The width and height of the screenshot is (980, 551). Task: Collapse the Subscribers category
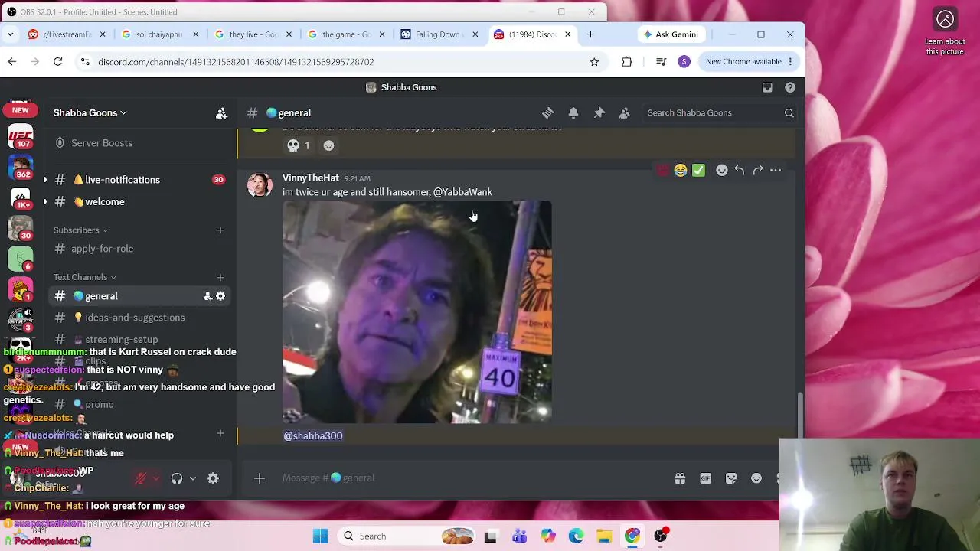pos(80,230)
